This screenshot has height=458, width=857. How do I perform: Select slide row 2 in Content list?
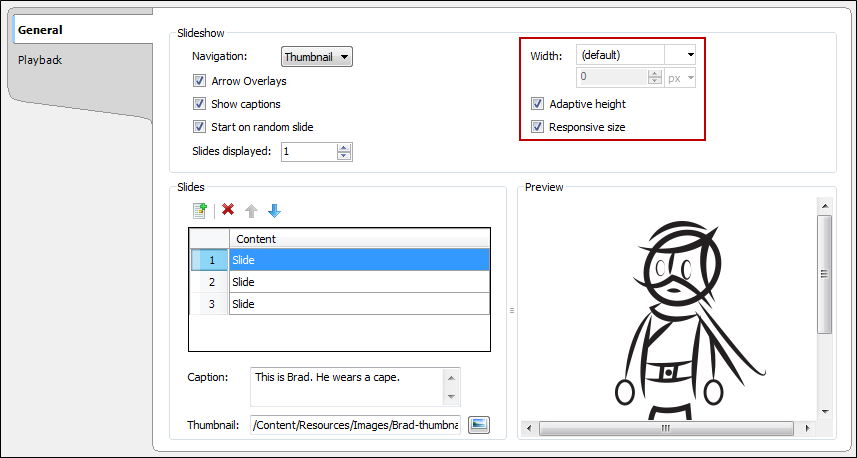click(339, 282)
